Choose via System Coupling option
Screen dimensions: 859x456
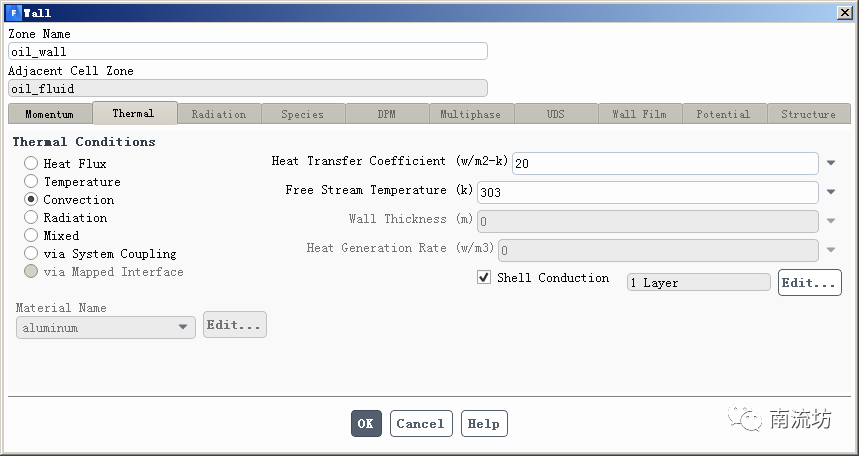pyautogui.click(x=100, y=254)
